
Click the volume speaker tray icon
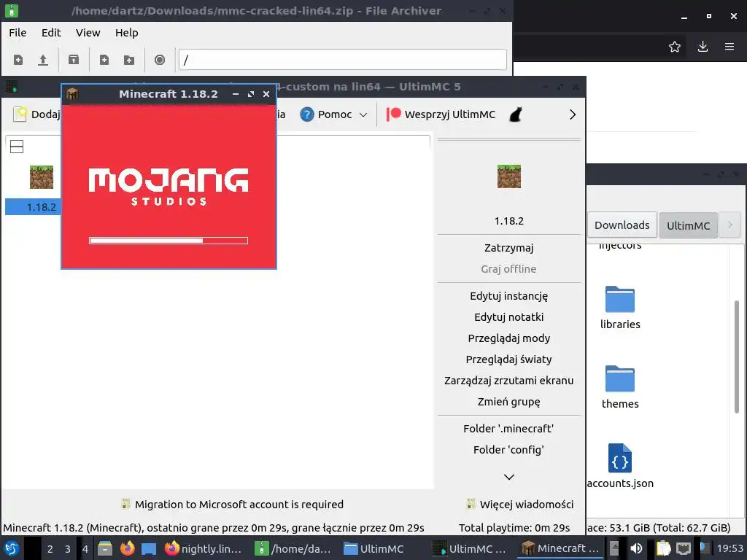[636, 548]
